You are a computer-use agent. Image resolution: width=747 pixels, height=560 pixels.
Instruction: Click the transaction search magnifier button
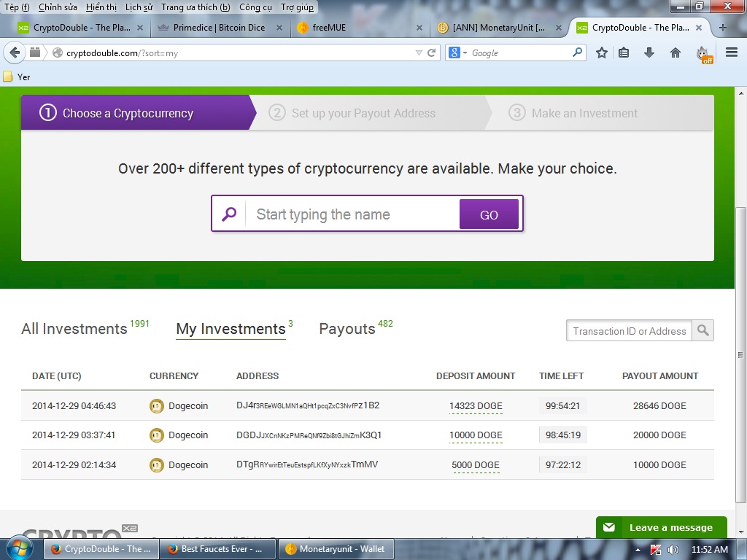pos(703,330)
